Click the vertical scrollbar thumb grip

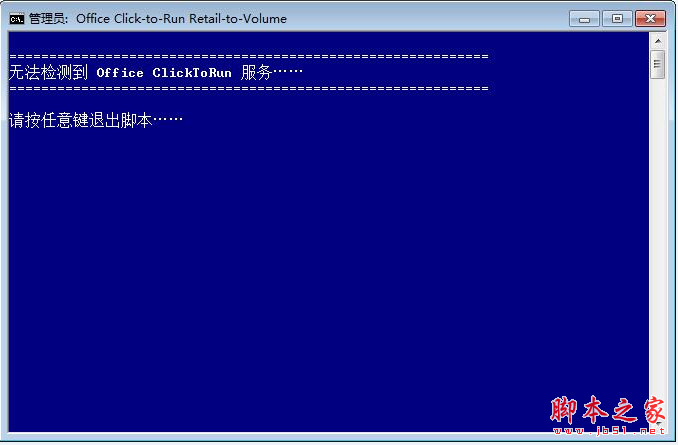[x=658, y=64]
